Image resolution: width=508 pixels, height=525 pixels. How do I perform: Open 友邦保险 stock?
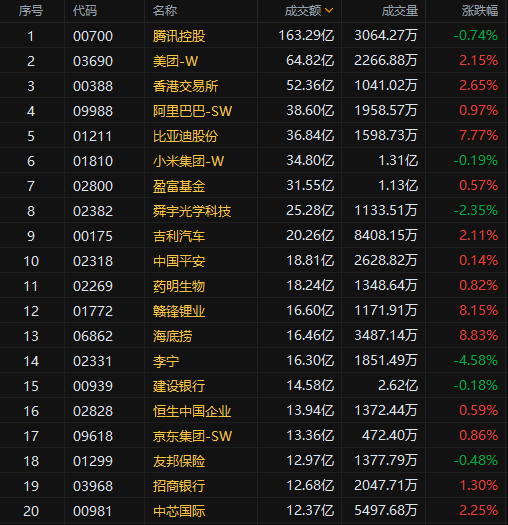[179, 461]
